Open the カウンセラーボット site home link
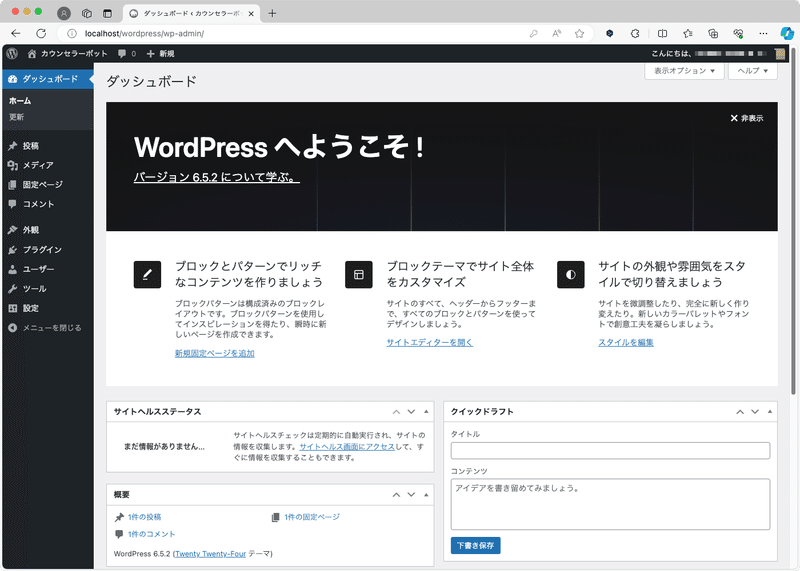The width and height of the screenshot is (800, 571). 67,53
